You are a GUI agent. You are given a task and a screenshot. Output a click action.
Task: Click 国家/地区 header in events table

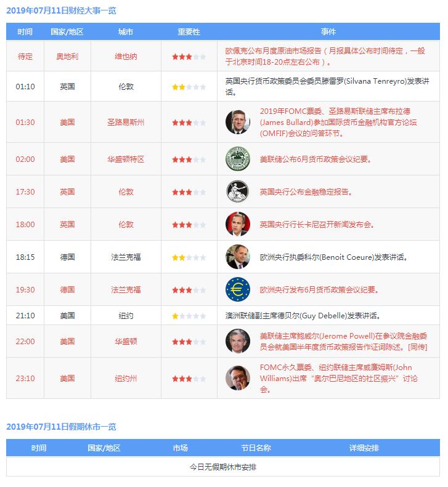[x=67, y=31]
